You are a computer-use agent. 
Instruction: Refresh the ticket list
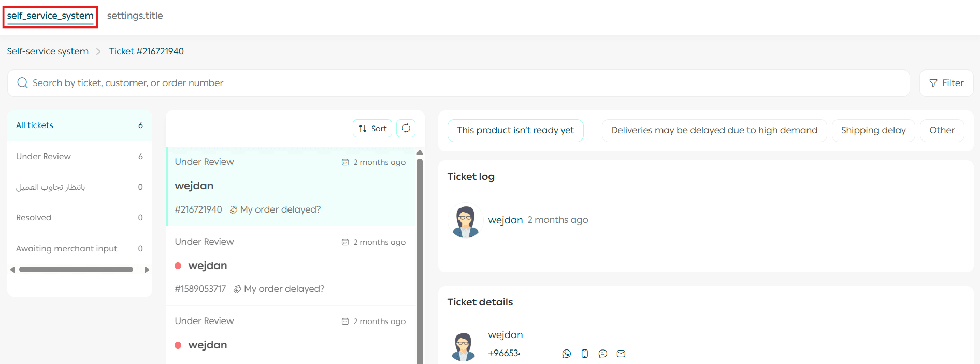406,128
